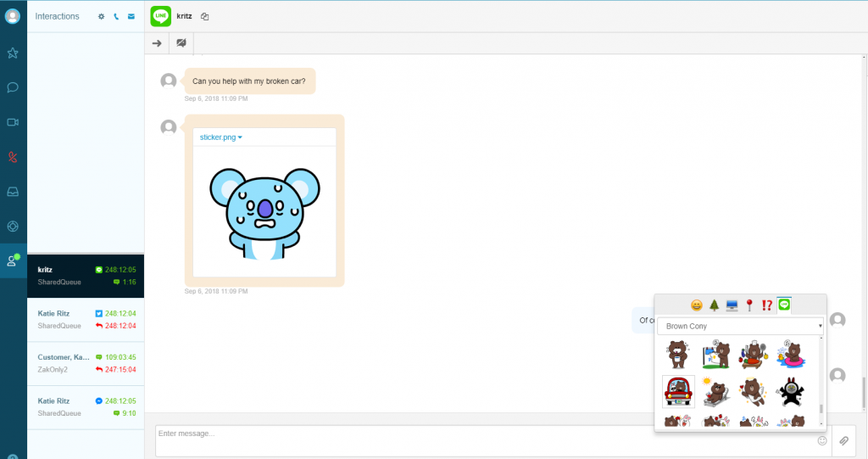Click the paperclip attach file icon
This screenshot has width=868, height=459.
pos(843,441)
